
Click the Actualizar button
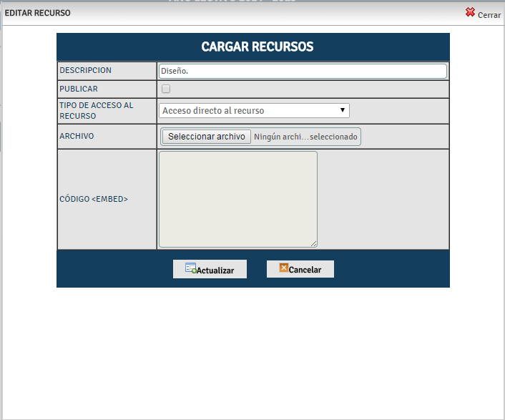210,269
